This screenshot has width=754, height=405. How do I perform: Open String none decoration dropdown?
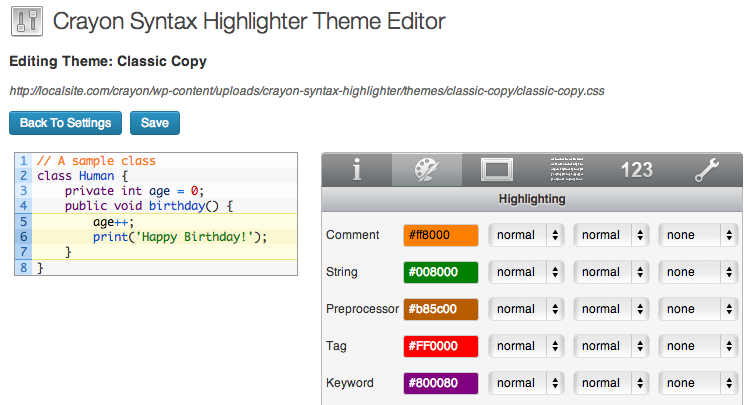click(x=698, y=272)
